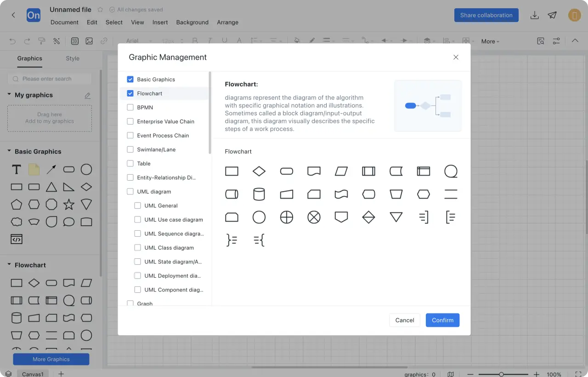Click the Confirm button

click(442, 320)
